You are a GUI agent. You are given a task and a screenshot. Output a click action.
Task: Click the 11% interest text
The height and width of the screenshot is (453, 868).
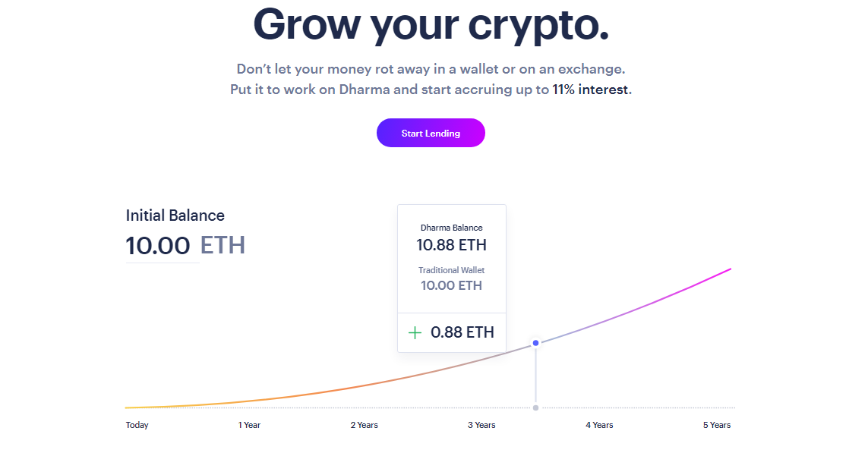pyautogui.click(x=591, y=90)
